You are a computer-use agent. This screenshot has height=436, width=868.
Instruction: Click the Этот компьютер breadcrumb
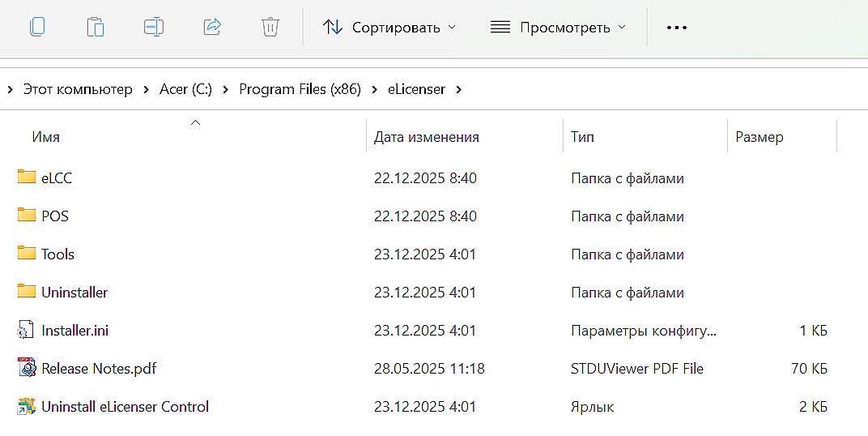pos(78,89)
